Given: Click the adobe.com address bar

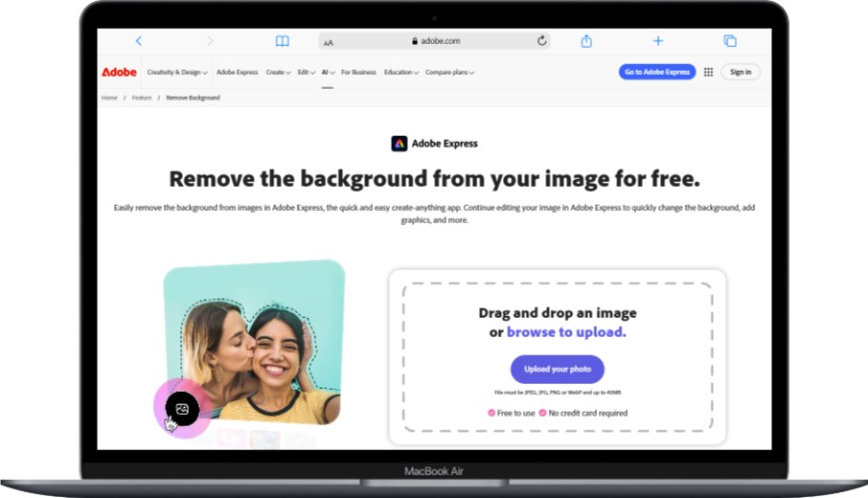Looking at the screenshot, I should tap(435, 41).
